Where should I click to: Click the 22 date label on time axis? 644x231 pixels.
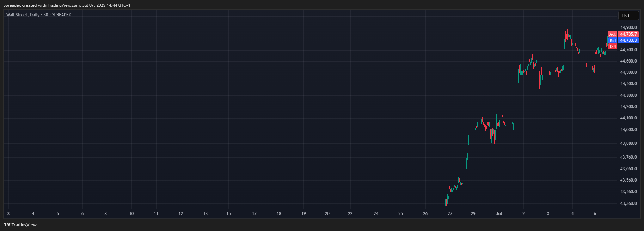point(350,214)
